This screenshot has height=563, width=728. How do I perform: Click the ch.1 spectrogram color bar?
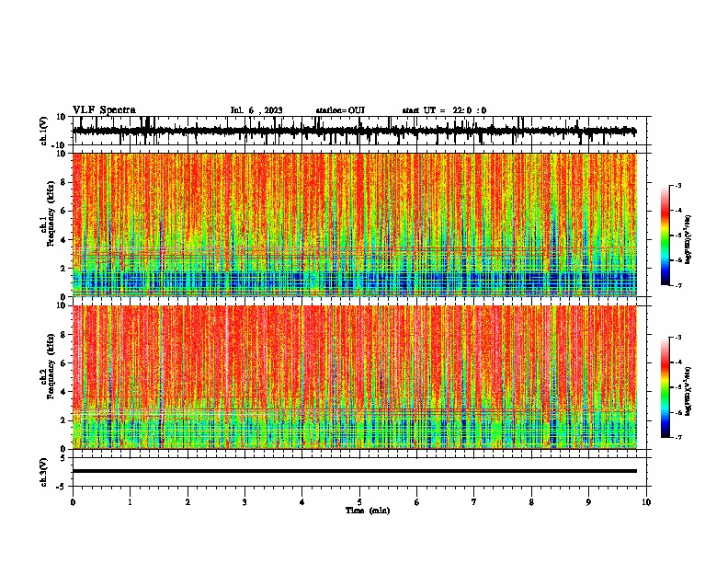(x=665, y=236)
